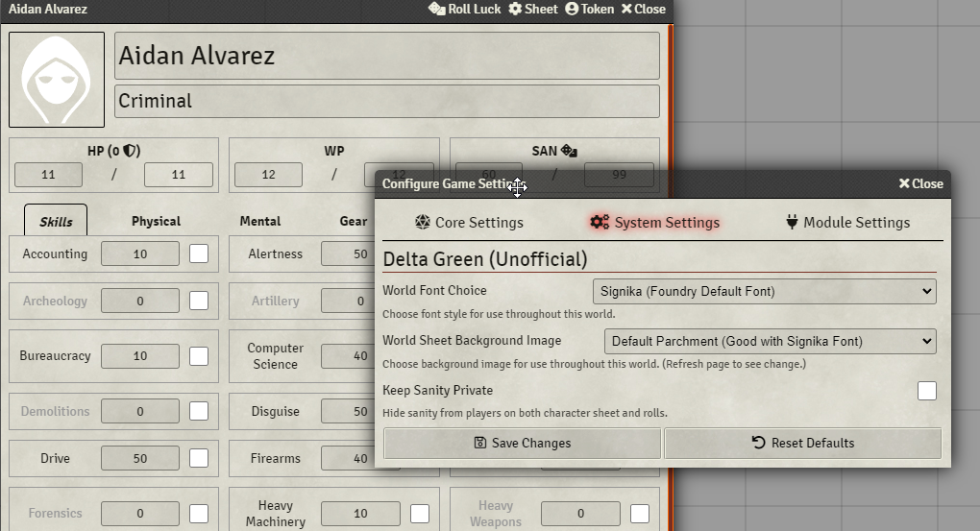Open the Module Settings tab
Viewport: 980px width, 531px height.
pyautogui.click(x=848, y=223)
